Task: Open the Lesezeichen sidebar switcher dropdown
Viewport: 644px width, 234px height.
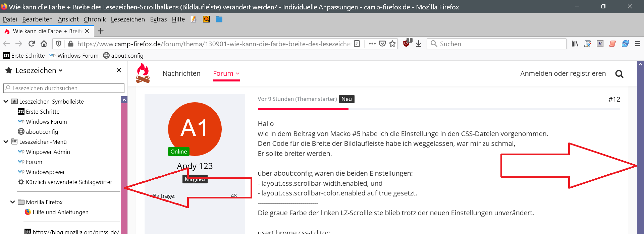Action: click(39, 70)
